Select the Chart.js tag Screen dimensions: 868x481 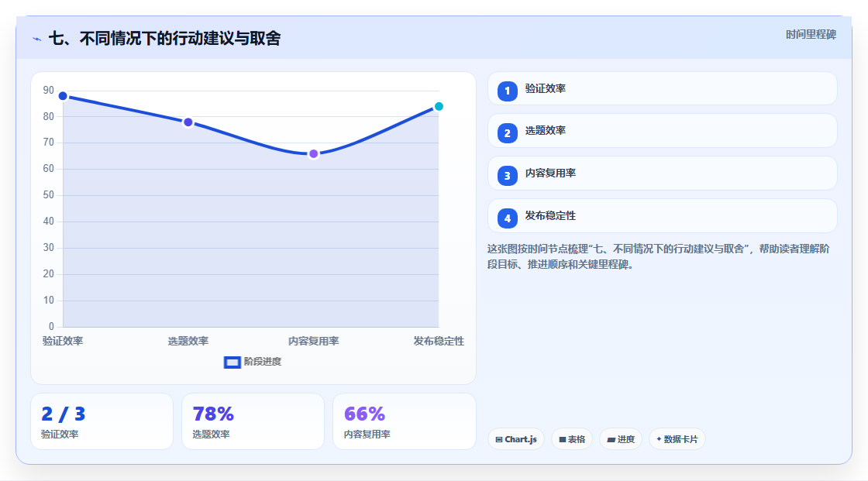tap(516, 439)
